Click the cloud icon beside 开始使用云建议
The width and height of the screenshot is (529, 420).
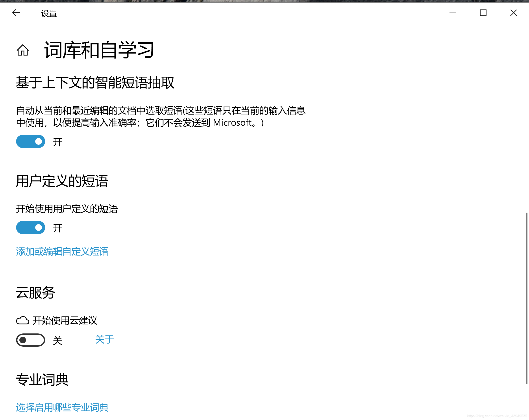[x=22, y=320]
